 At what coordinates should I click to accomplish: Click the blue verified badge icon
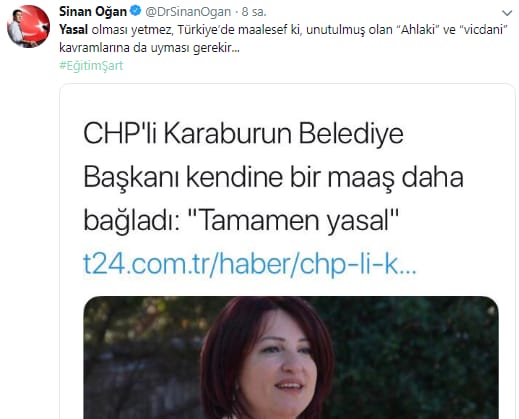click(x=135, y=11)
